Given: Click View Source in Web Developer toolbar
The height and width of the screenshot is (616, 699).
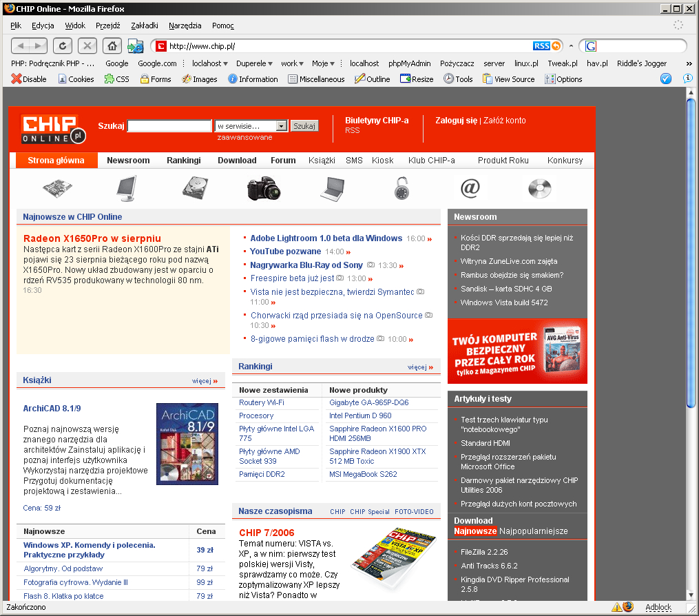Looking at the screenshot, I should [509, 79].
